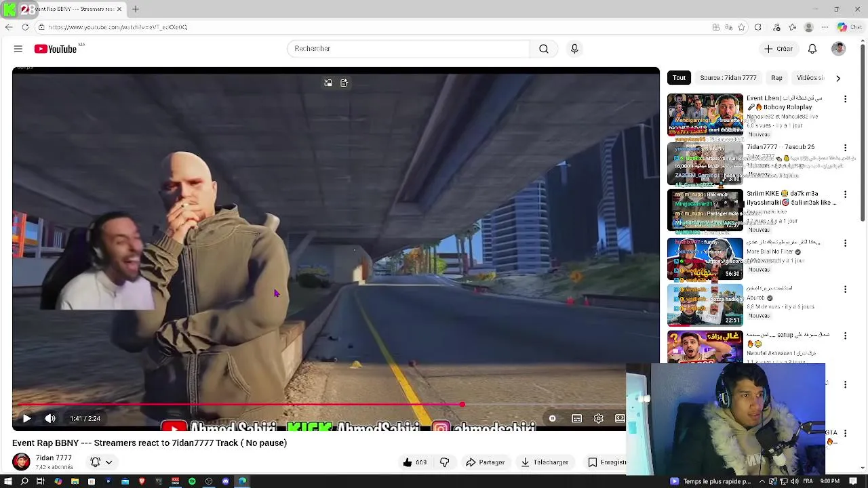
Task: Select the Tout filter chip
Action: pyautogui.click(x=679, y=78)
